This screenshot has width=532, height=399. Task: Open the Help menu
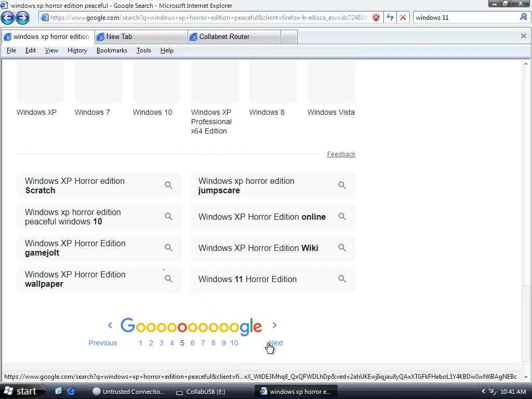click(x=167, y=50)
